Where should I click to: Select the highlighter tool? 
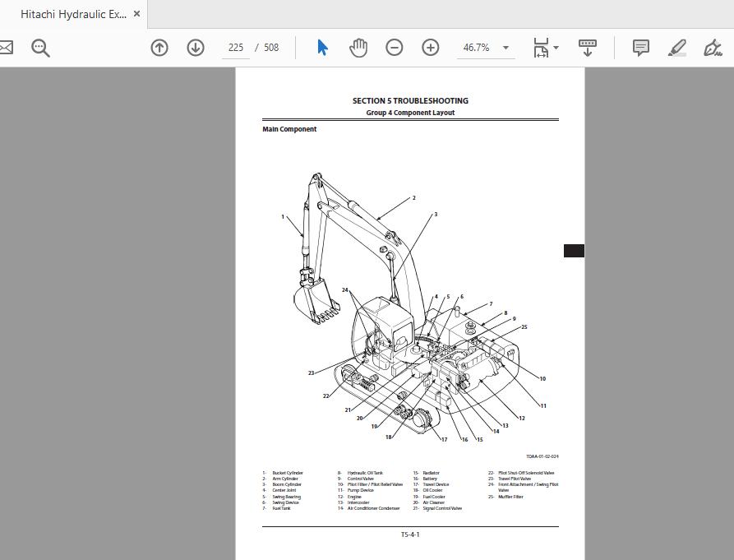[x=677, y=48]
